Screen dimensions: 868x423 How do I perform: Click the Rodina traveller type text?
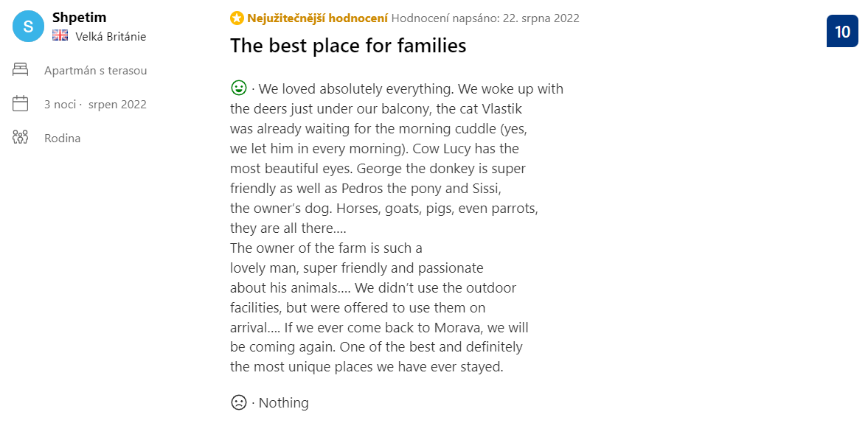[63, 139]
